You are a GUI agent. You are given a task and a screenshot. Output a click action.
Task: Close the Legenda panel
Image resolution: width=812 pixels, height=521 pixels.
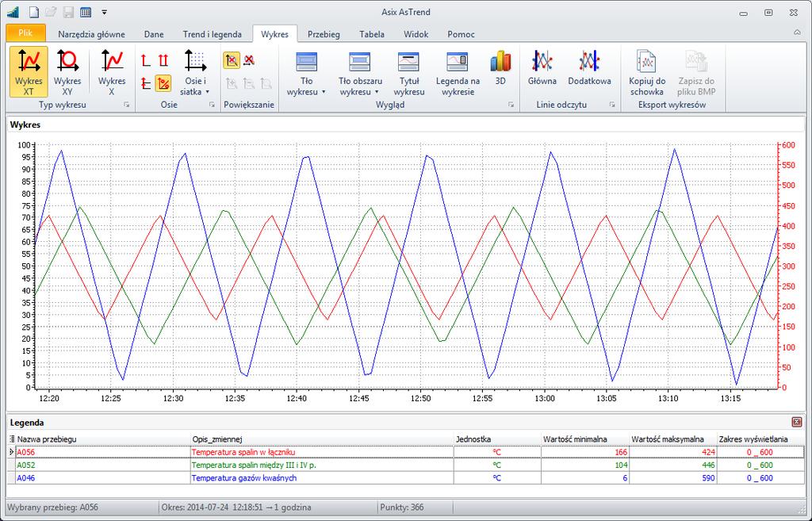(x=797, y=422)
